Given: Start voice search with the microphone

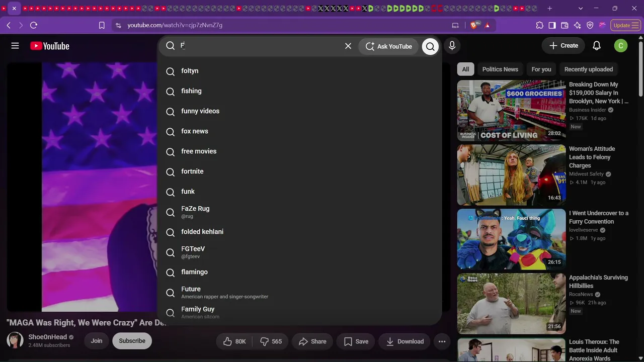Looking at the screenshot, I should click(x=452, y=46).
